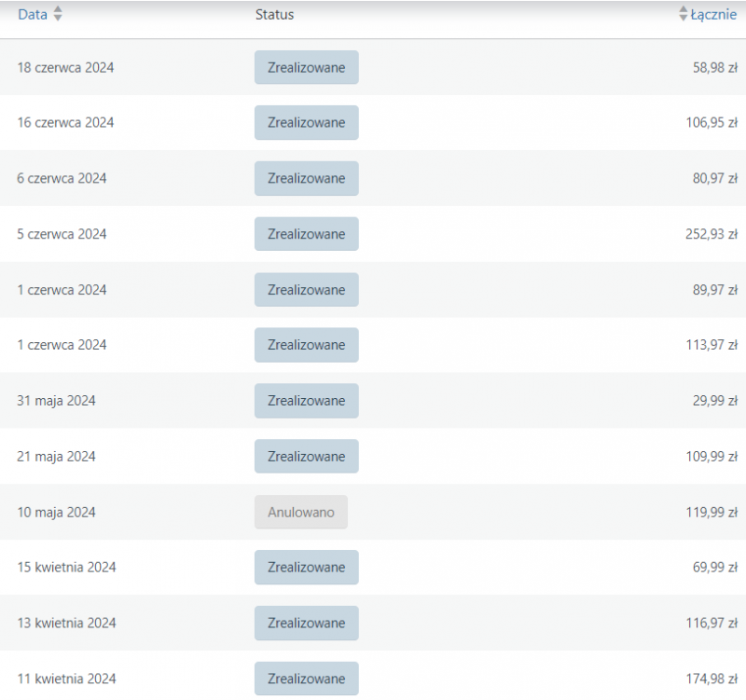Screen dimensions: 746x700
Task: Click the Data column header label
Action: (x=33, y=15)
